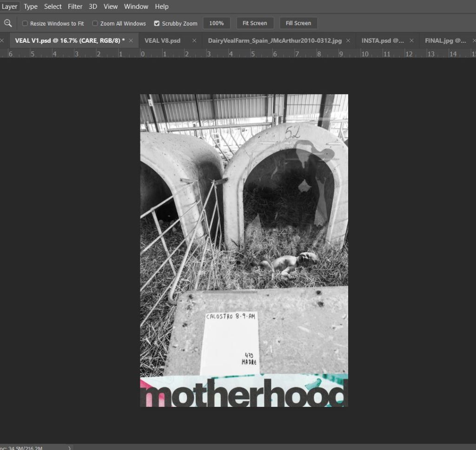
Task: Open the Window menu
Action: 136,7
